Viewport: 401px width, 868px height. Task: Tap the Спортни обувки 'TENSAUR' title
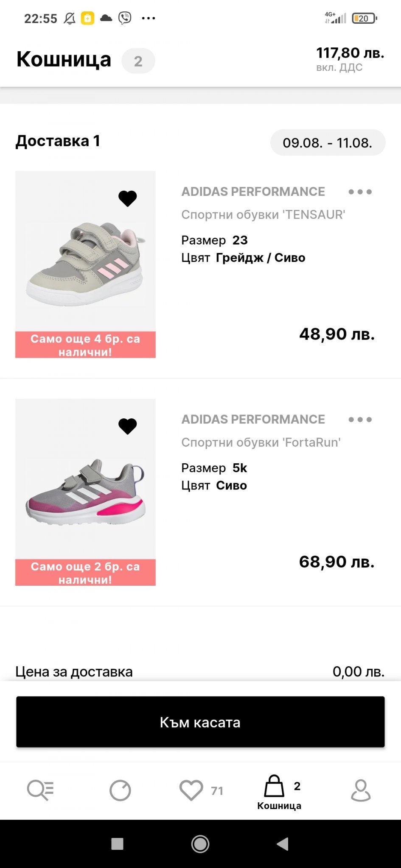(x=263, y=215)
